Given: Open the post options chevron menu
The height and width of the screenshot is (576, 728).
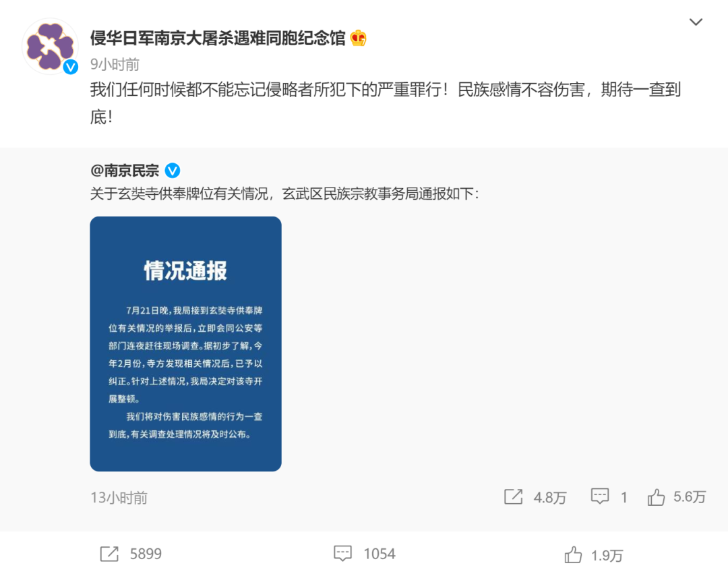Looking at the screenshot, I should [x=696, y=22].
